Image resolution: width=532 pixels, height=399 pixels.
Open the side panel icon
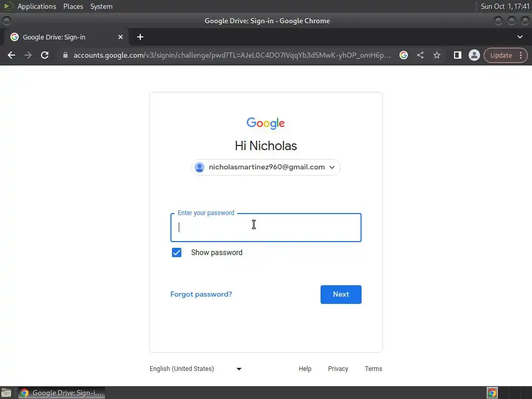(457, 55)
